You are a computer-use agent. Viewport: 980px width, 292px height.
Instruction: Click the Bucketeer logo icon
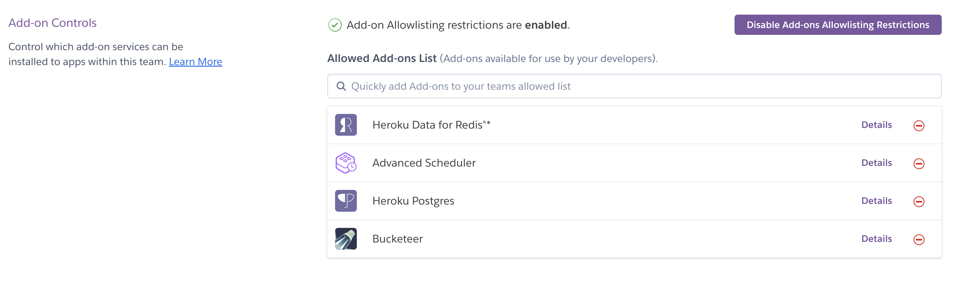pos(345,239)
